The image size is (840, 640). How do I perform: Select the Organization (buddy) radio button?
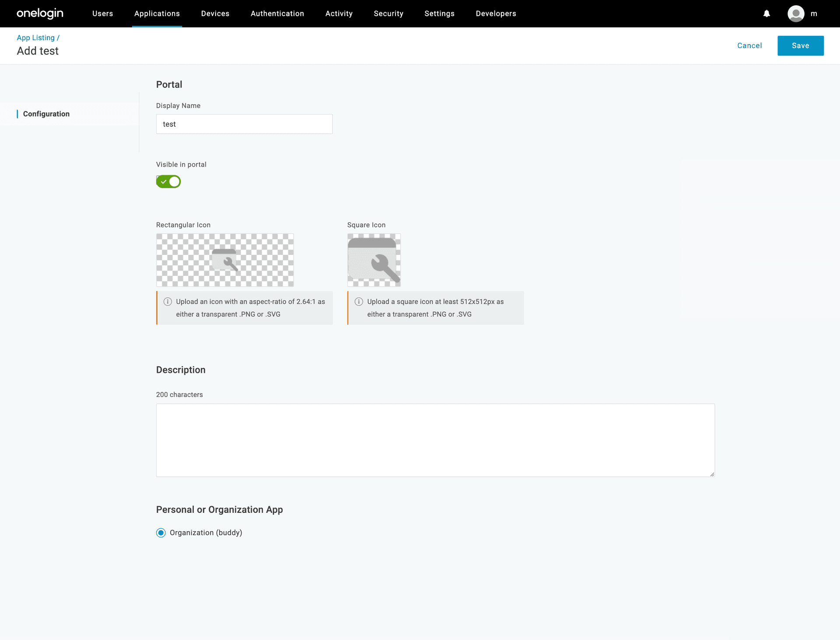(161, 532)
